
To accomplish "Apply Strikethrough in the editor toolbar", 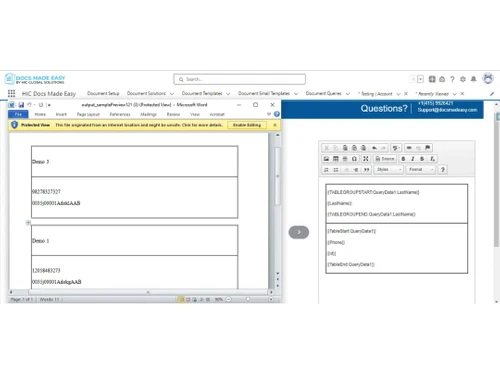I will [422, 159].
